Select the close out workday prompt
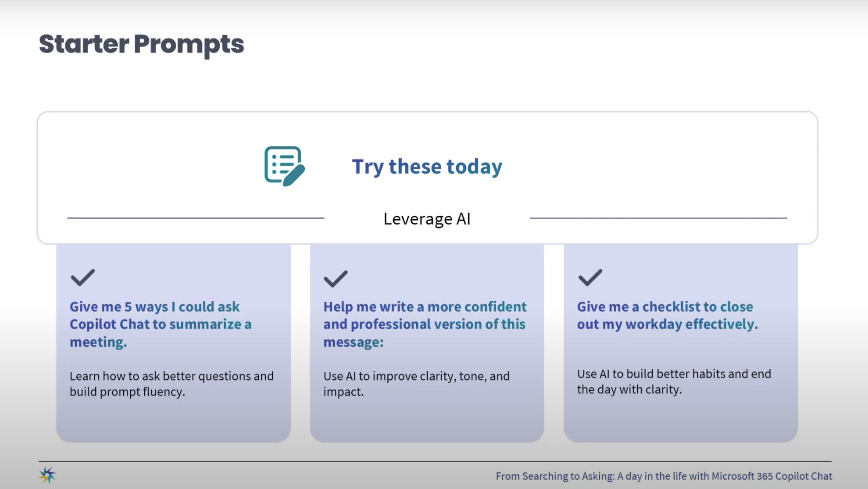Screen dimensions: 868x489 coord(667,315)
